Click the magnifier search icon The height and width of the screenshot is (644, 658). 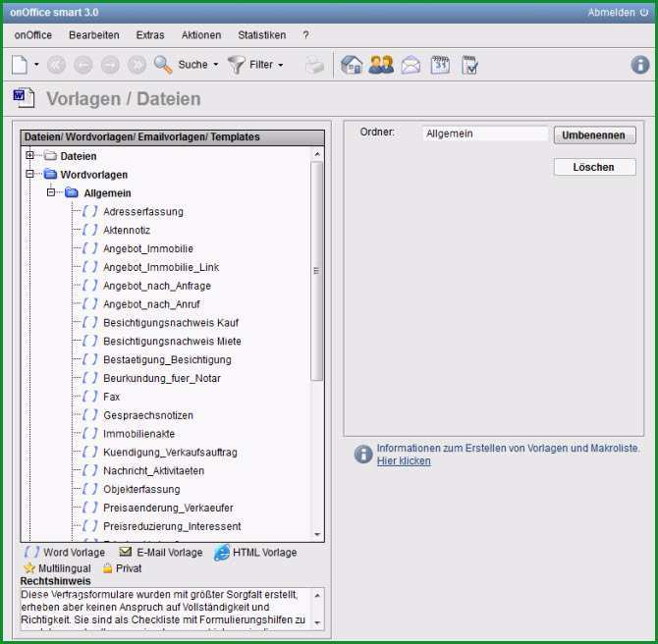click(163, 65)
